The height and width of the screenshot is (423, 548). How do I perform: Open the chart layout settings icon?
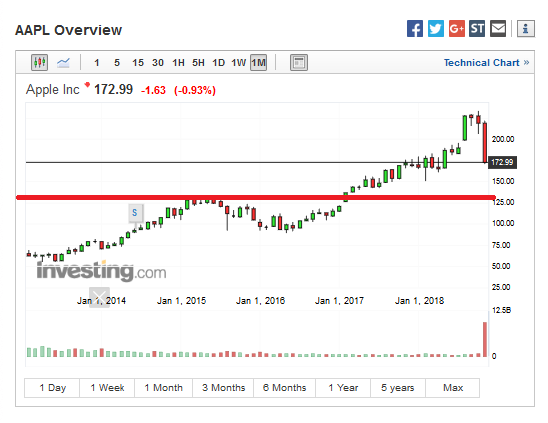coord(299,63)
